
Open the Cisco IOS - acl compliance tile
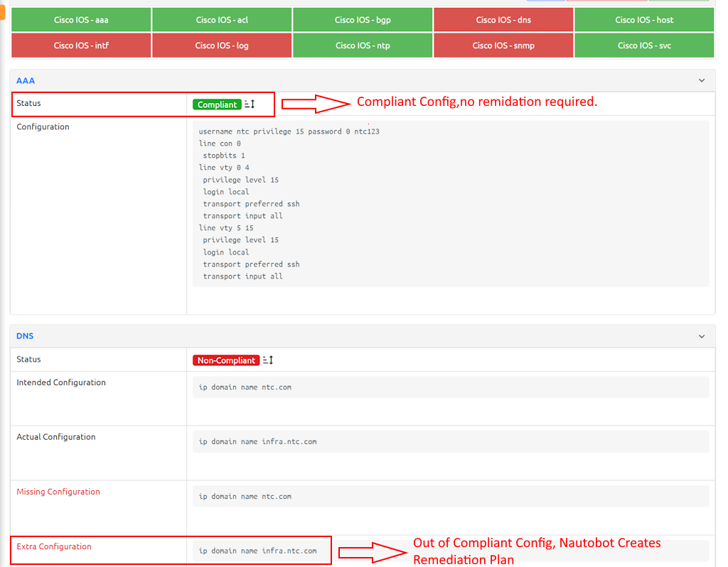coord(221,19)
